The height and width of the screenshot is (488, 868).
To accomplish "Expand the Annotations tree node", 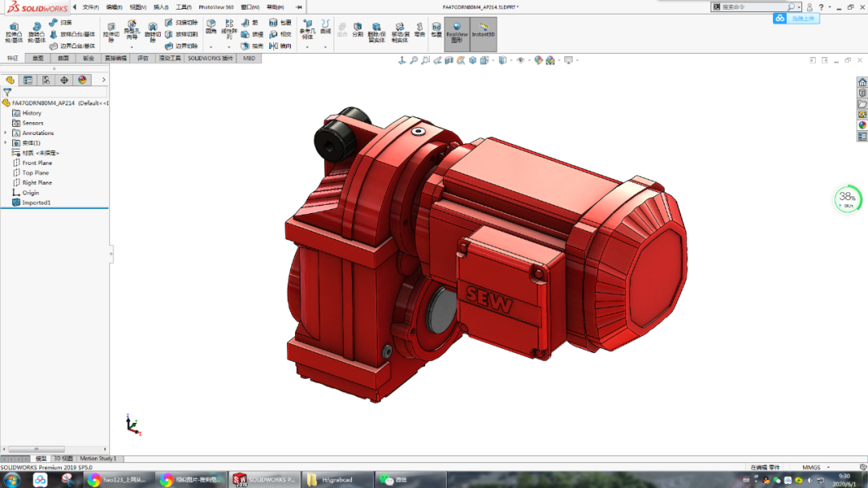I will pos(6,133).
